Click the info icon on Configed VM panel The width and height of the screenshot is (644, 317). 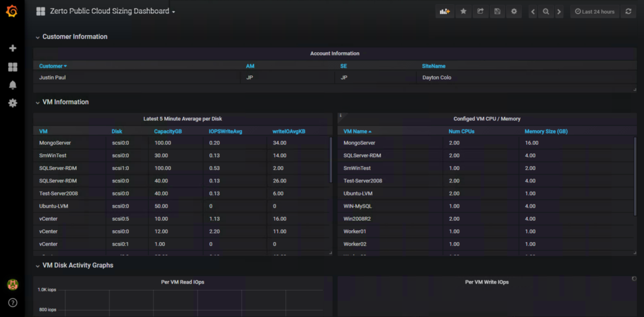click(x=340, y=115)
